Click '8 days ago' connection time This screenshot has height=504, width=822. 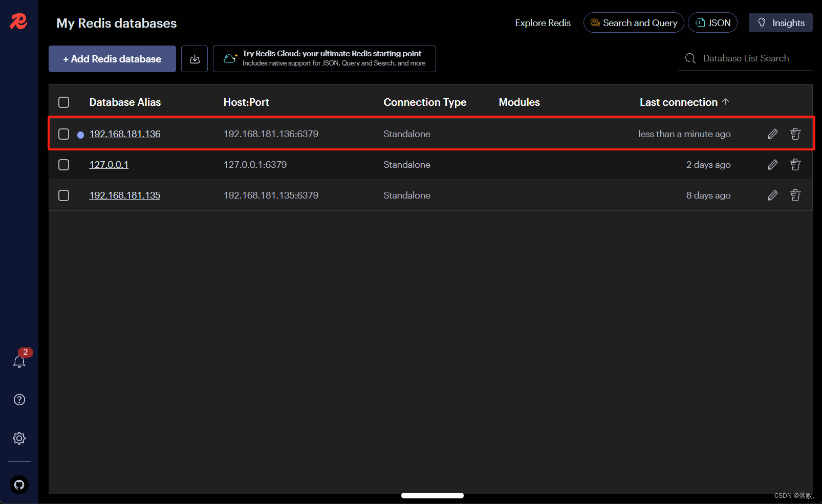pyautogui.click(x=708, y=195)
